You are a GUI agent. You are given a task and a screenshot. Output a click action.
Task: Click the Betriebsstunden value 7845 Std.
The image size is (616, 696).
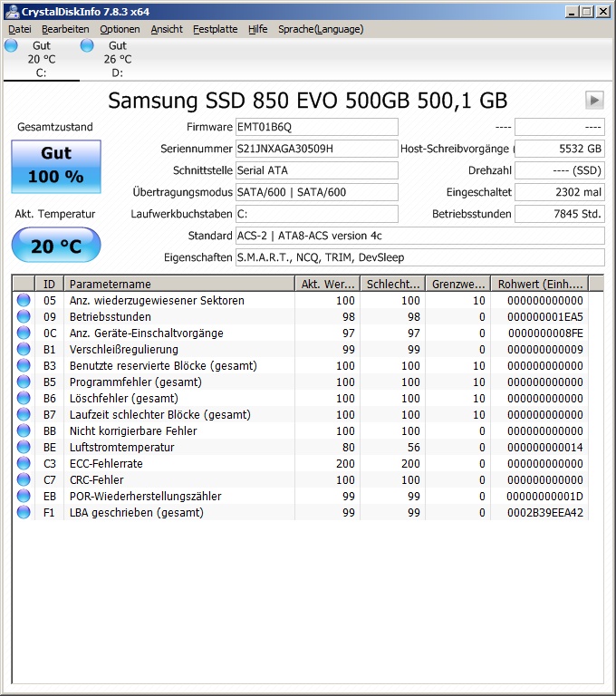coord(560,214)
